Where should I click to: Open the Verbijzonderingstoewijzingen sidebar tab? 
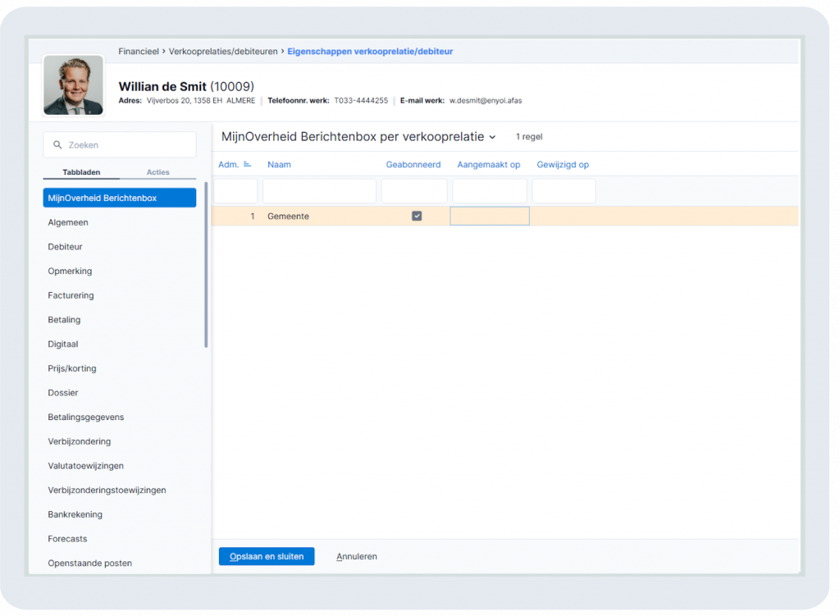click(x=107, y=491)
